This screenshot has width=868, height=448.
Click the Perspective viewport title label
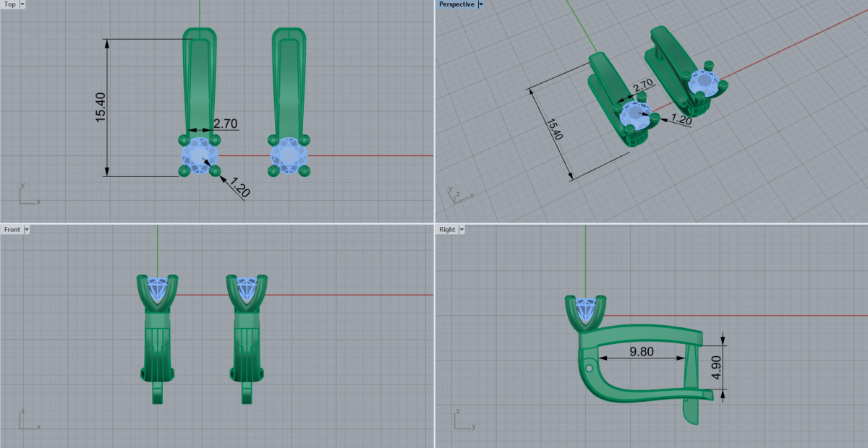pyautogui.click(x=456, y=4)
